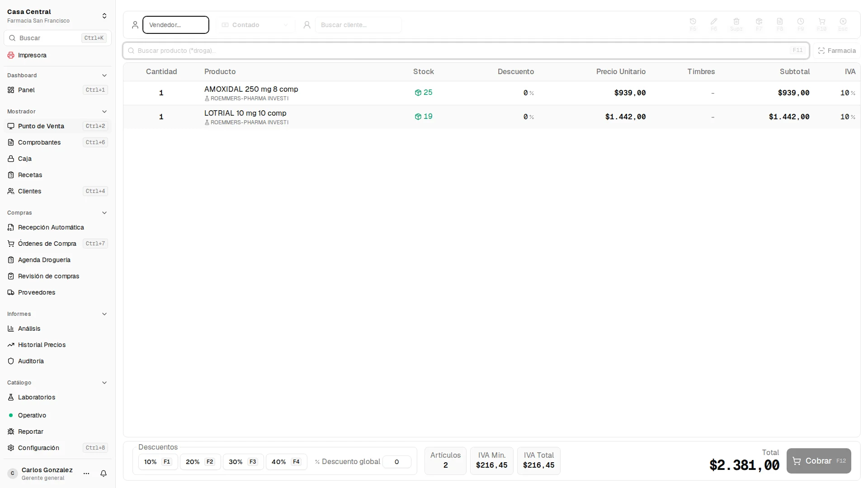Open Historial Precios
Screen dimensions: 868x488
click(57, 345)
